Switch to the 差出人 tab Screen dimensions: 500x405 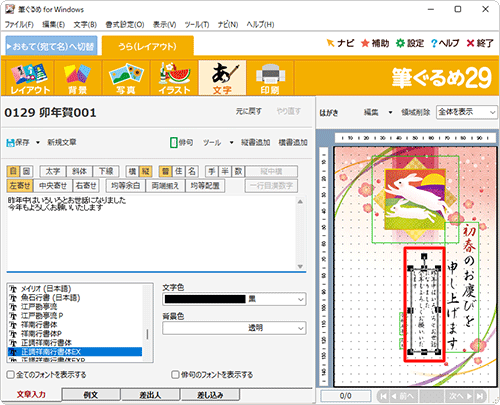150,395
